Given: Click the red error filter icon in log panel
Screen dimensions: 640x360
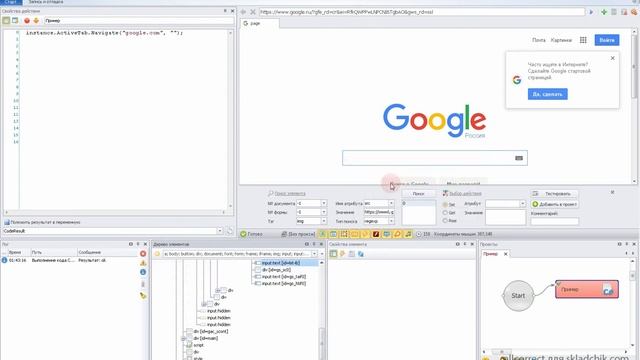Looking at the screenshot, I should point(143,253).
